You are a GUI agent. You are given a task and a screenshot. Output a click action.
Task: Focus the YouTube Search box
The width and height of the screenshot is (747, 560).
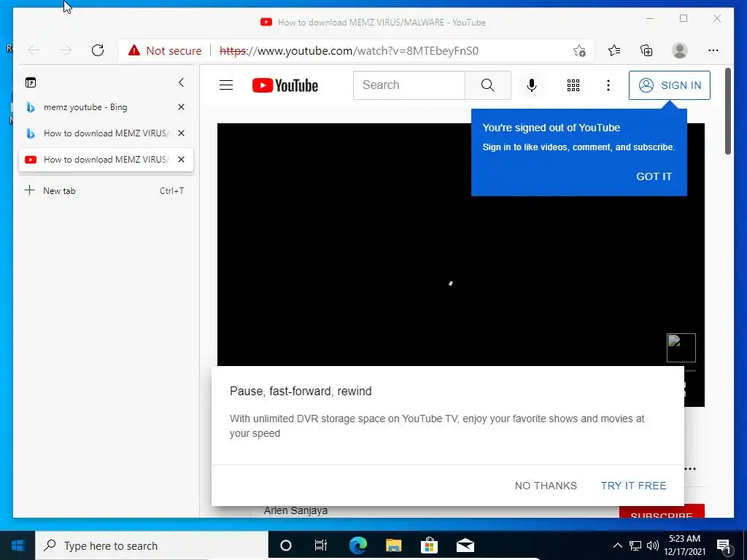[x=409, y=85]
